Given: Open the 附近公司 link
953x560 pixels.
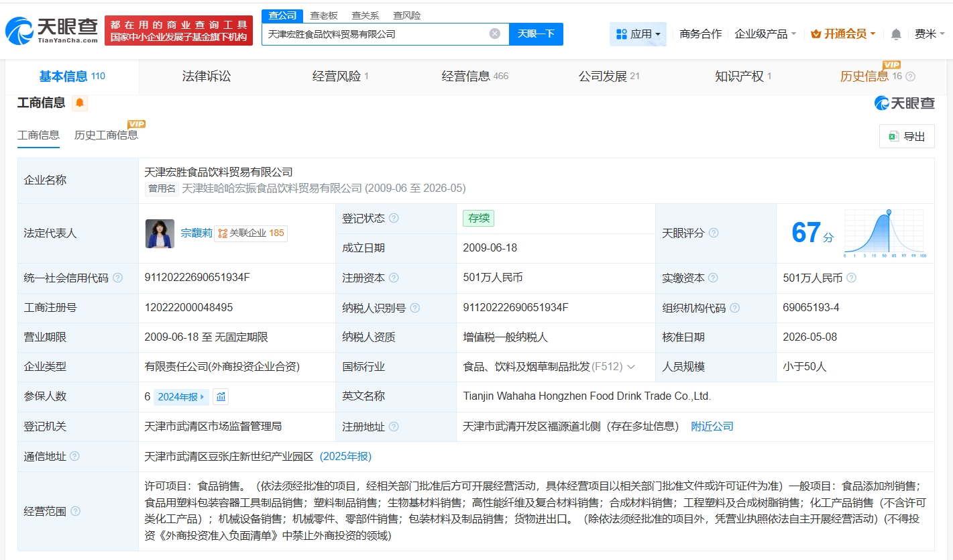Looking at the screenshot, I should pos(712,427).
